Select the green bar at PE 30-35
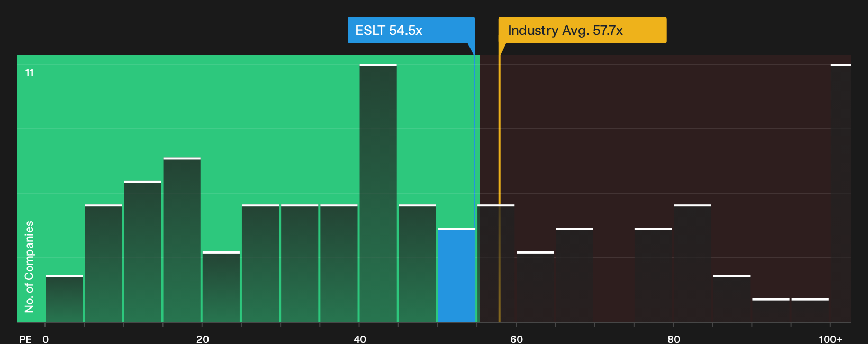 [300, 263]
